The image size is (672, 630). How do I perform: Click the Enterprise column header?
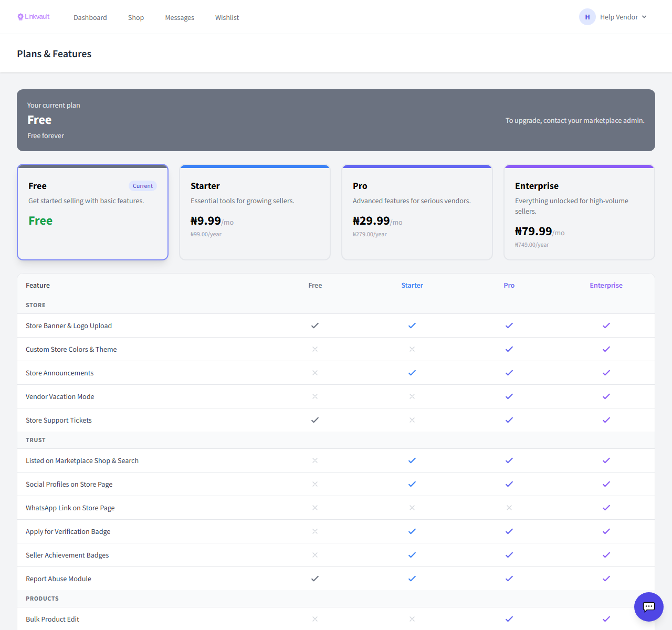(x=606, y=285)
